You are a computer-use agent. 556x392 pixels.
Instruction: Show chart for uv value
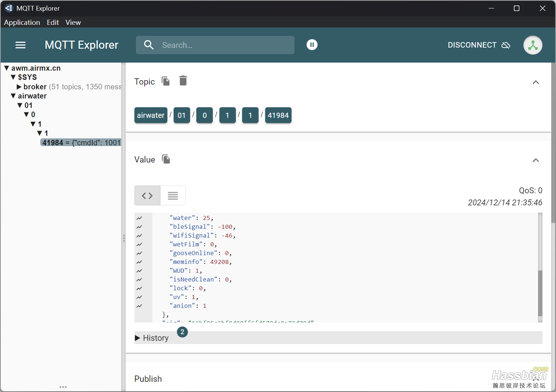click(x=139, y=297)
